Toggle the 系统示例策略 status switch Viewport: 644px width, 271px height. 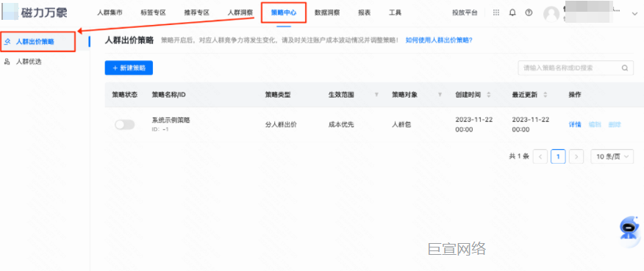point(124,124)
